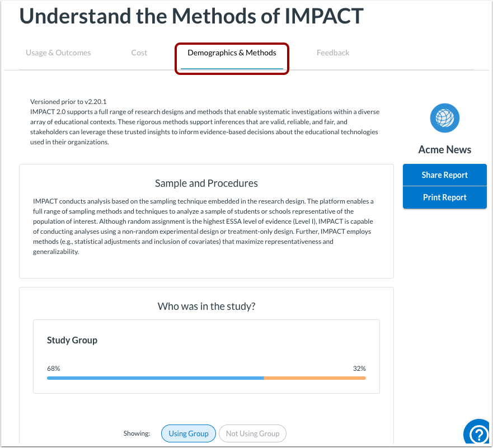This screenshot has height=448, width=493.
Task: Click the Sample and Procedures heading
Action: pyautogui.click(x=206, y=183)
